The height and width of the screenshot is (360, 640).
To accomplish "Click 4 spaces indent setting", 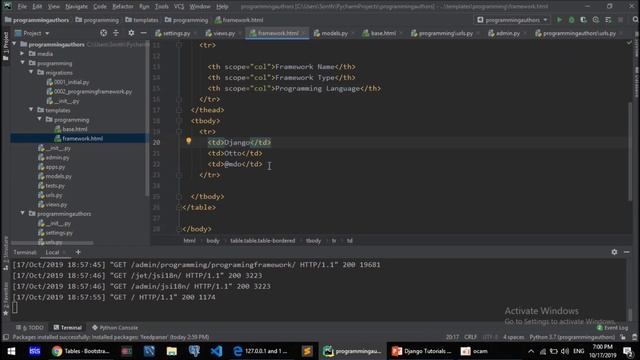I will point(513,337).
